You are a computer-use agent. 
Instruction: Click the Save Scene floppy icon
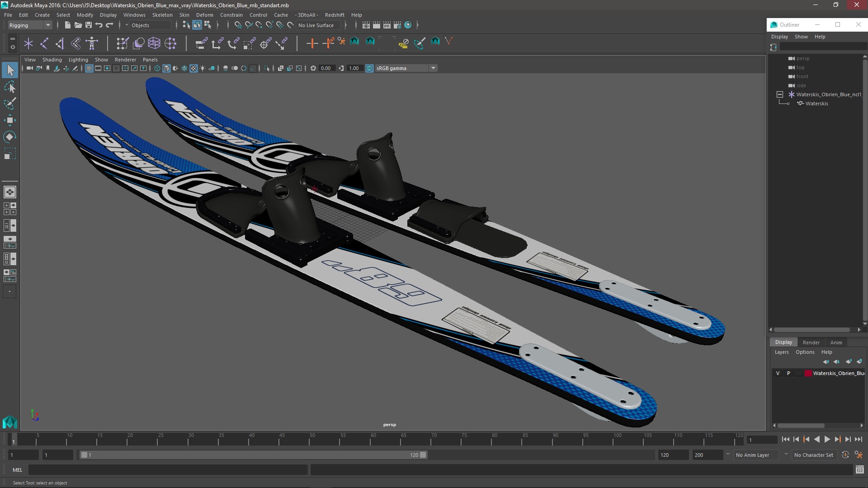tap(89, 25)
